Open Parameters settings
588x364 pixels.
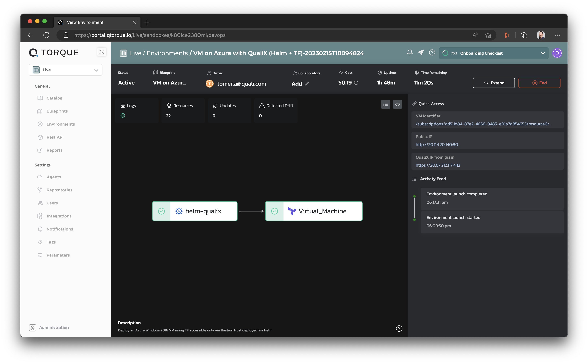[x=58, y=255]
